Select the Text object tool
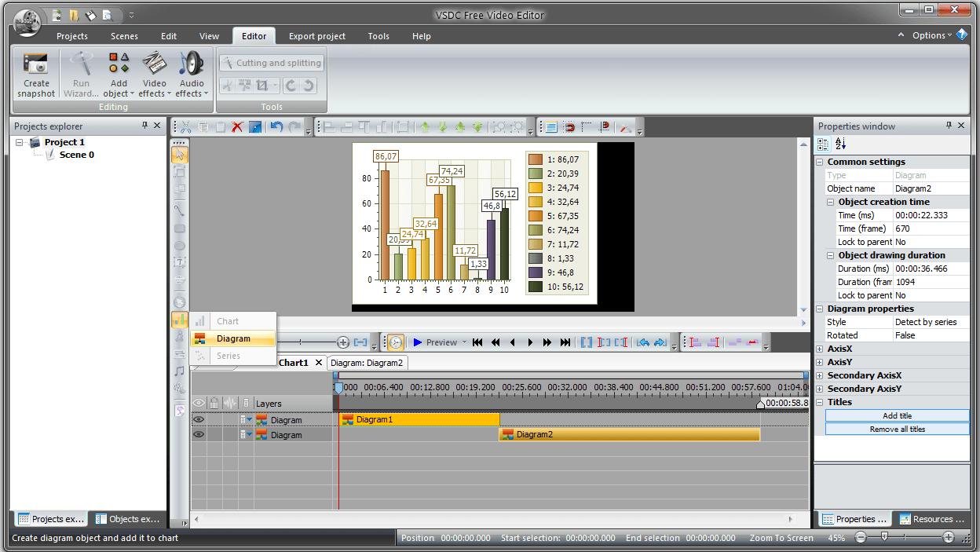This screenshot has width=980, height=552. point(180,261)
